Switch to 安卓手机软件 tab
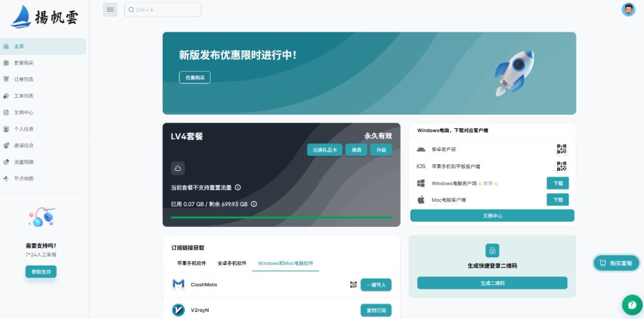The image size is (644, 319). coord(232,263)
